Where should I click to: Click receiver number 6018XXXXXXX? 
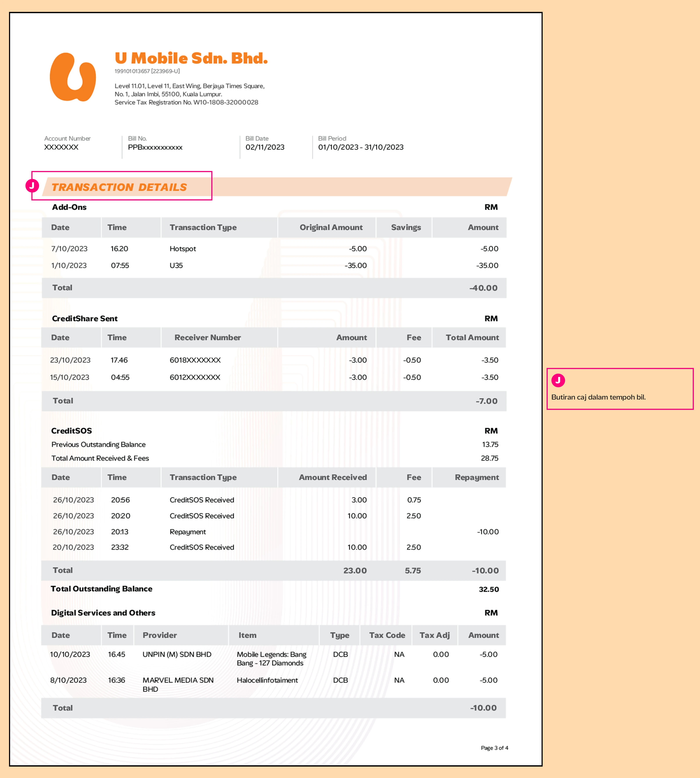(x=195, y=360)
